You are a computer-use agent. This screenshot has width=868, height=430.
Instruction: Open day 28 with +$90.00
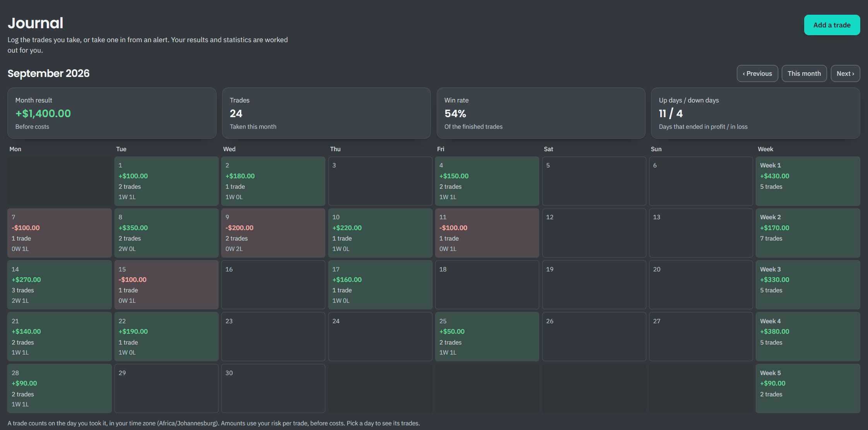(60, 389)
